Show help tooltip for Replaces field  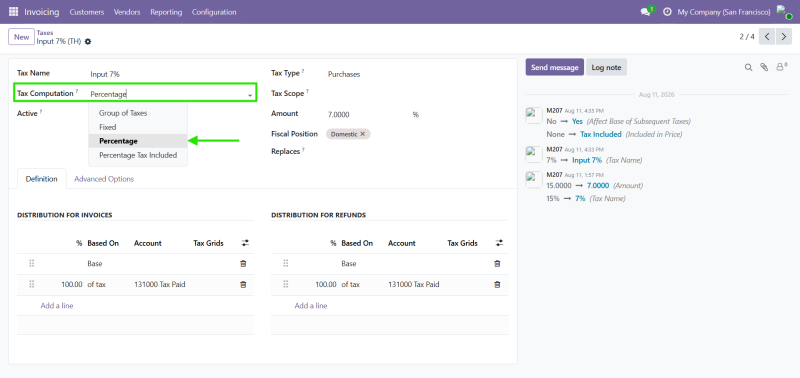coord(303,149)
